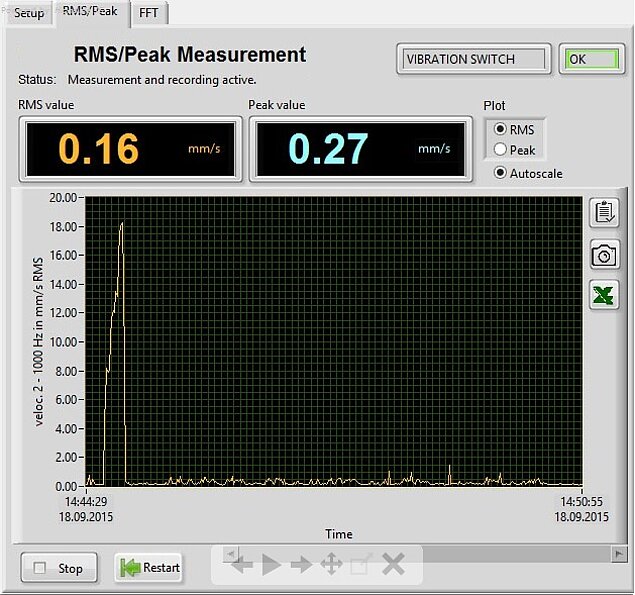Click the pop-out square icon in the overlay toolbar
635x595 pixels.
point(361,564)
